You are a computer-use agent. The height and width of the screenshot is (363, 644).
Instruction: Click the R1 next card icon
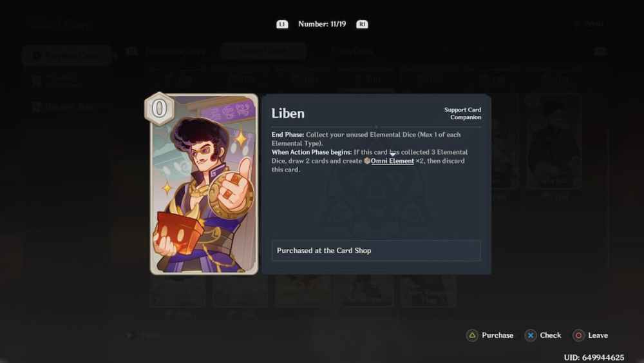coord(362,25)
